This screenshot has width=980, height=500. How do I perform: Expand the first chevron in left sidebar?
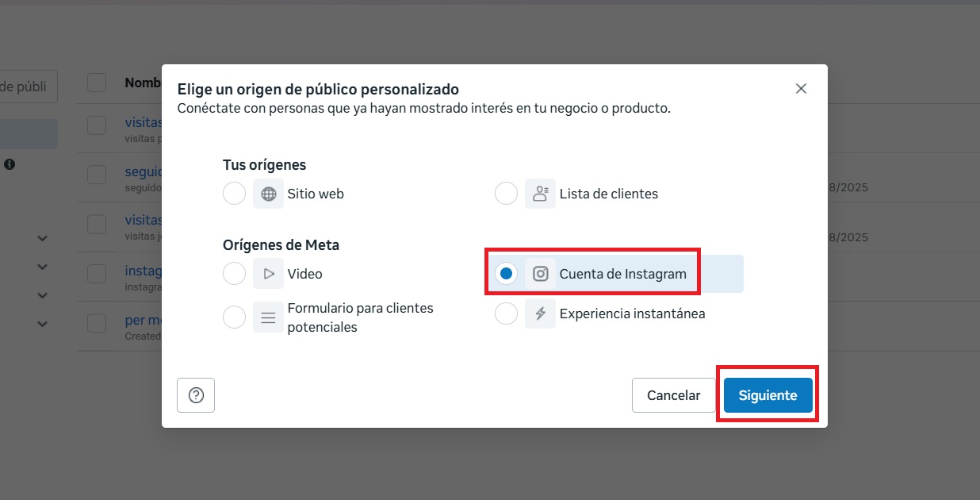pos(43,238)
